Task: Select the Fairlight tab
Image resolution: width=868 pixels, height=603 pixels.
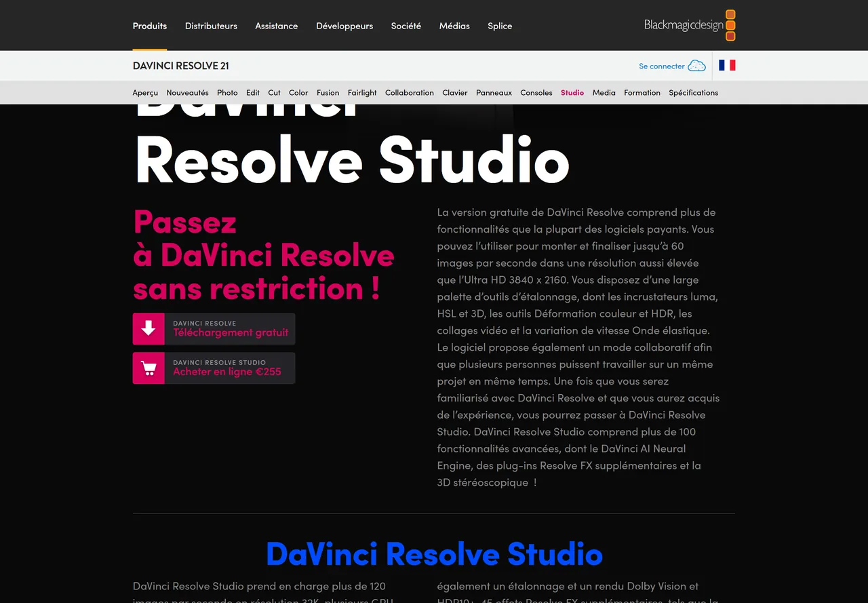Action: click(x=362, y=93)
